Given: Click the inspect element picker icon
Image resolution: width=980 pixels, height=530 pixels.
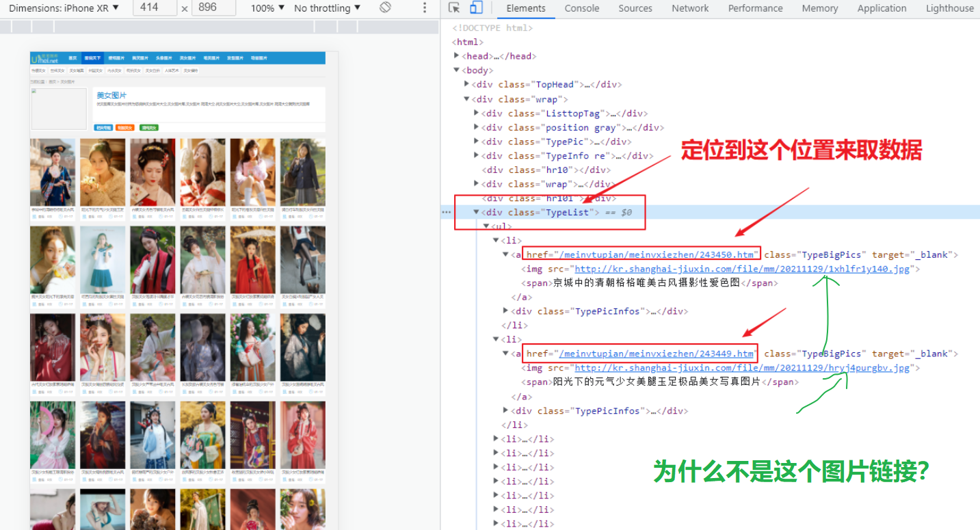Looking at the screenshot, I should tap(454, 8).
